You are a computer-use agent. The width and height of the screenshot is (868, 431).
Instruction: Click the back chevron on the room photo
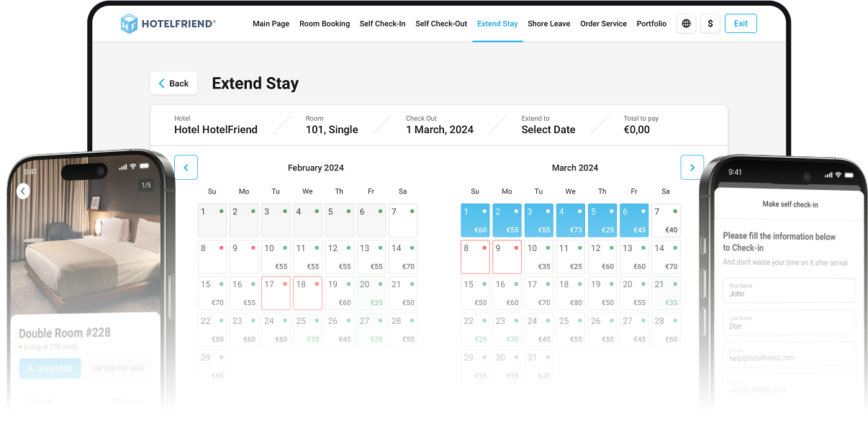(x=23, y=191)
